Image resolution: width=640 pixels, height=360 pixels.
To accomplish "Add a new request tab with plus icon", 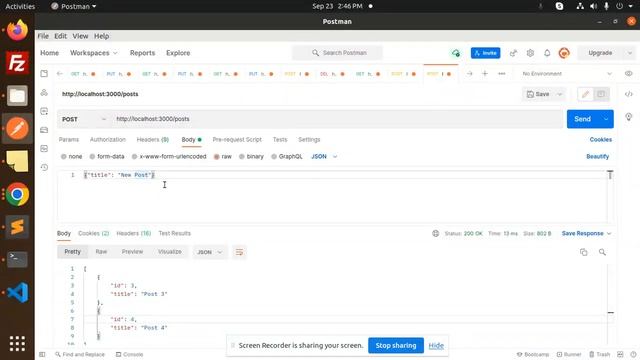I will pos(485,73).
